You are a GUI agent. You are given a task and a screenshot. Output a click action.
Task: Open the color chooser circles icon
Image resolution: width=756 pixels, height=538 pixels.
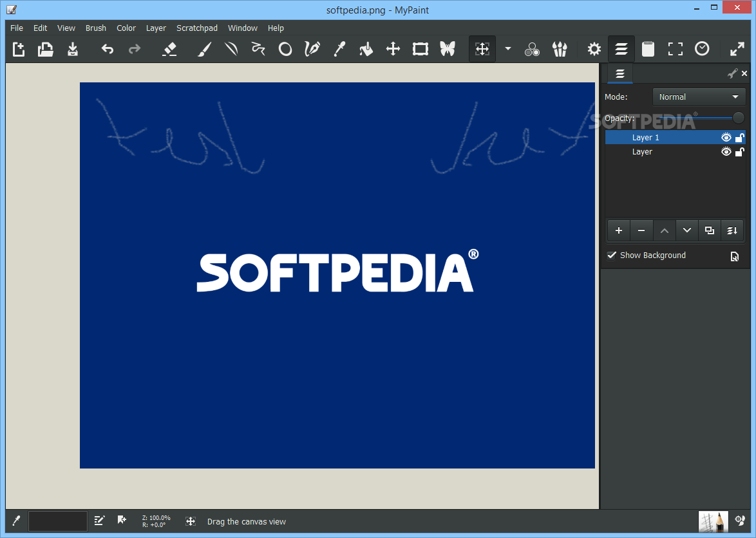(533, 49)
